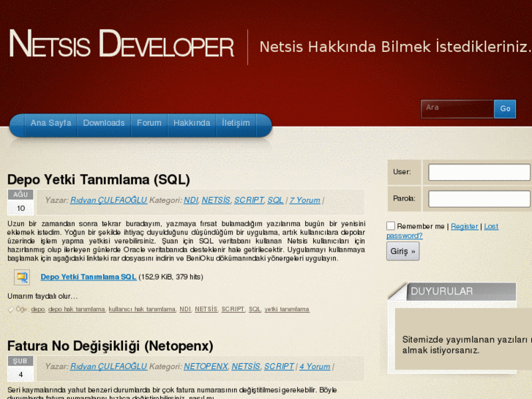Open the SCRIPT tag in Öğe row
532x399 pixels.
[x=233, y=310]
